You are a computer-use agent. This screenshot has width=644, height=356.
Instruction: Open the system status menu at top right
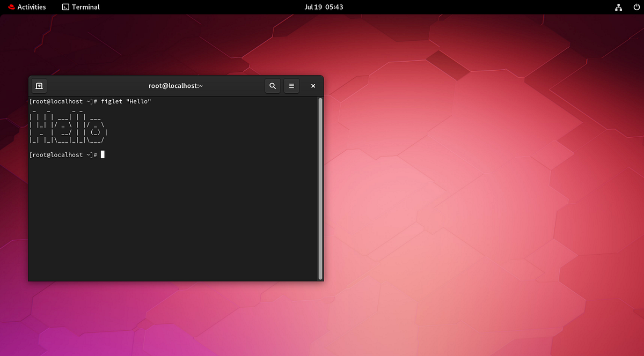tap(627, 7)
